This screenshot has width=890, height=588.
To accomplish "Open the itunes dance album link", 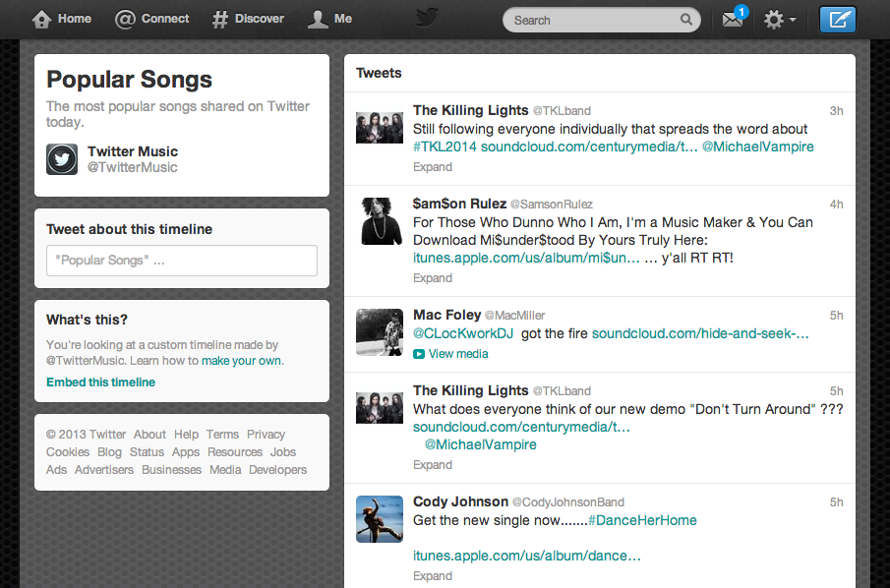I will click(527, 557).
